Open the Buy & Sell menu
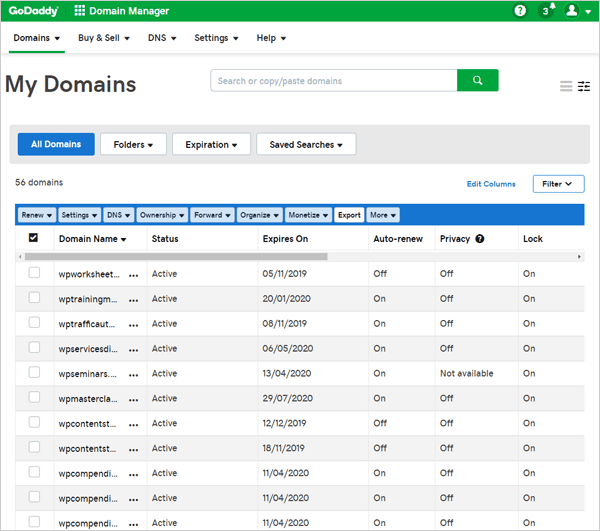Screen dimensions: 600x531 point(104,38)
